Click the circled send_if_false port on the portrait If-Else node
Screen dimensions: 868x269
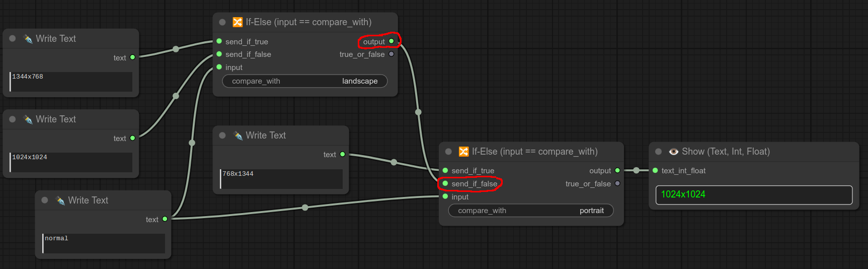[x=445, y=183]
